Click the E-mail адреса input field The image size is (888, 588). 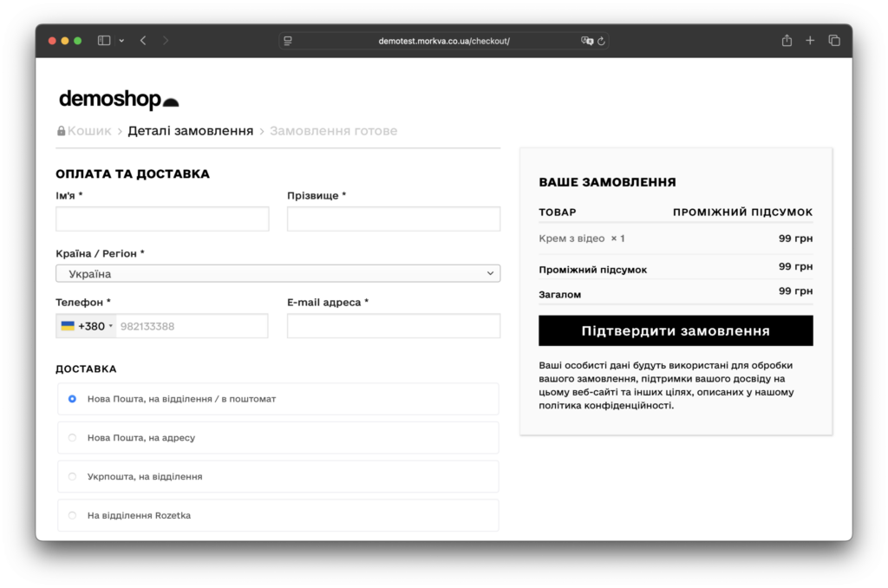tap(394, 326)
